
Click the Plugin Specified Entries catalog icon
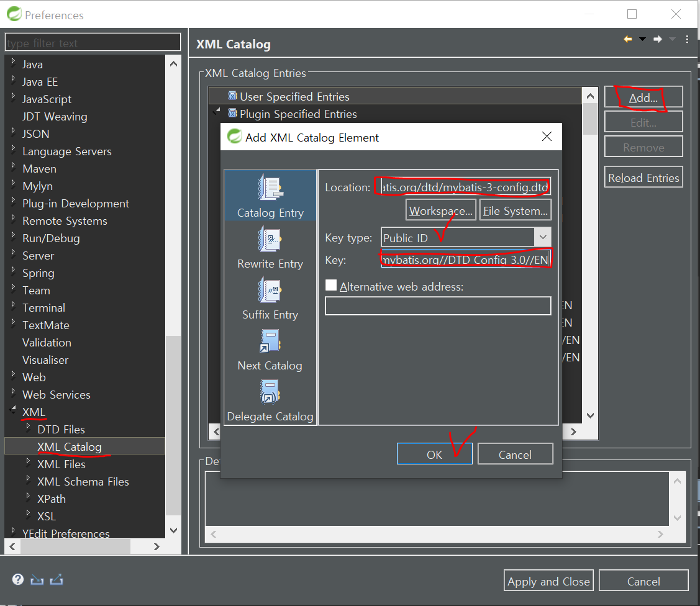pyautogui.click(x=232, y=113)
